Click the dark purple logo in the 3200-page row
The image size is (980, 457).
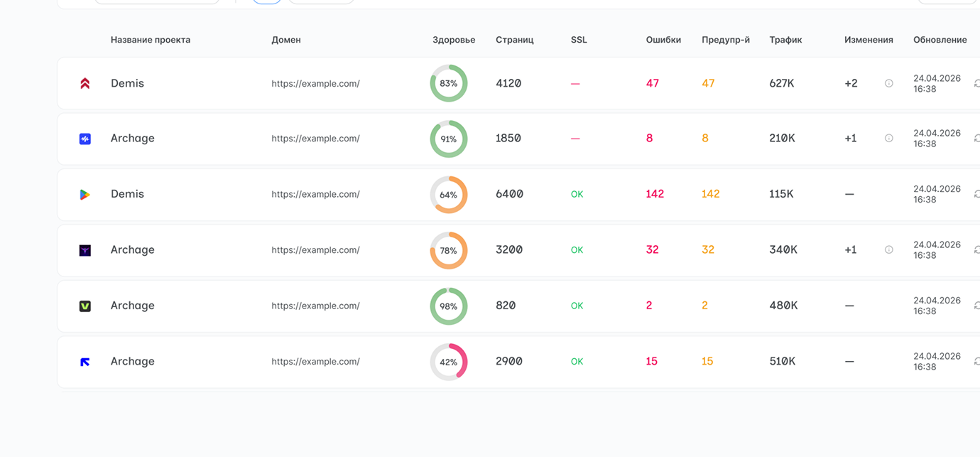[85, 250]
